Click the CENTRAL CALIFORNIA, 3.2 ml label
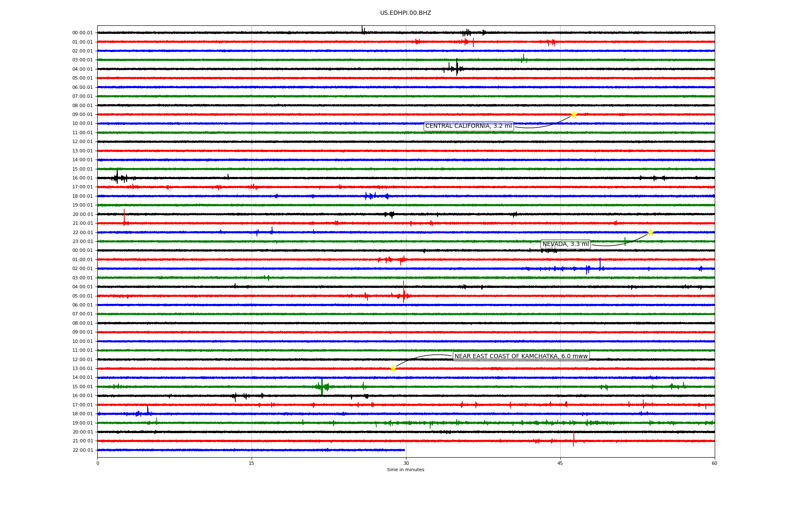This screenshot has height=508, width=812. coord(468,126)
